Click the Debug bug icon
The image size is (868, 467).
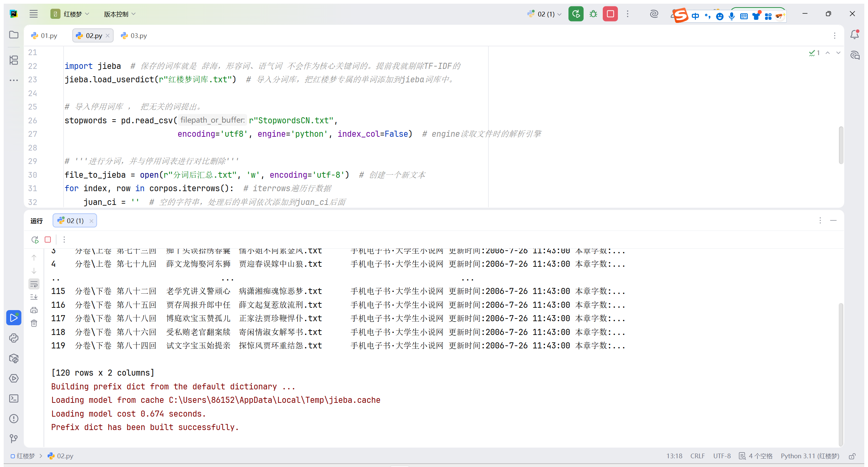click(593, 14)
